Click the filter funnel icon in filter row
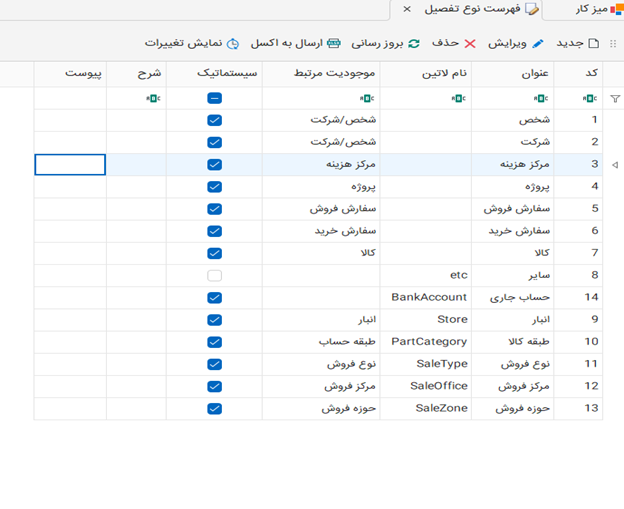 pos(615,98)
